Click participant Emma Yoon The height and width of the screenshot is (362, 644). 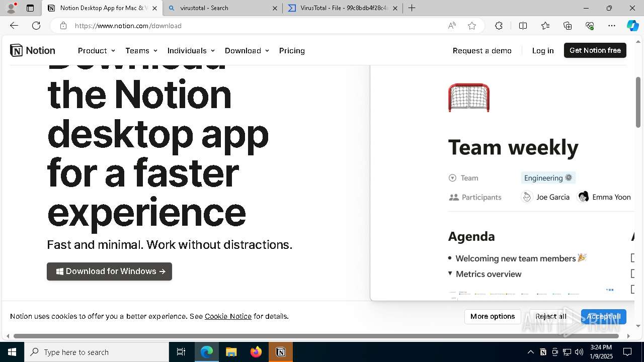coord(604,197)
